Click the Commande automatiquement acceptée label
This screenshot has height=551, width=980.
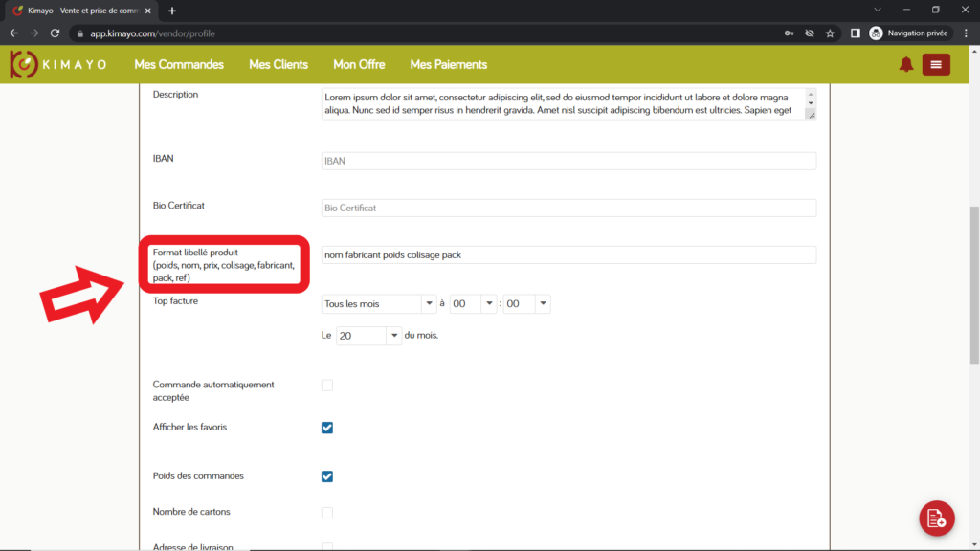tap(213, 391)
